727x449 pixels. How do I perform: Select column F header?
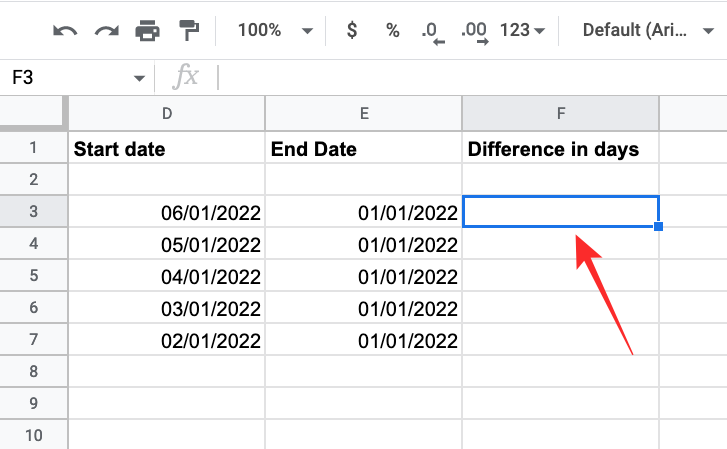coord(561,114)
